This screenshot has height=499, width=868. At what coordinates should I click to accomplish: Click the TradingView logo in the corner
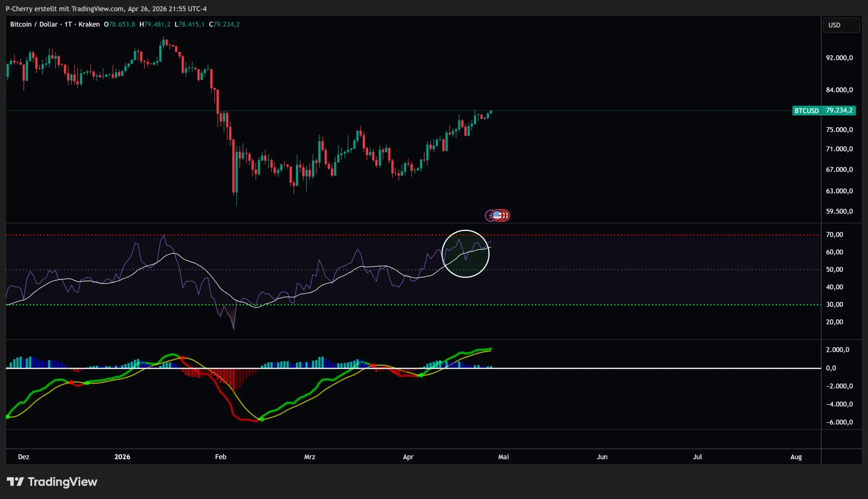point(53,482)
